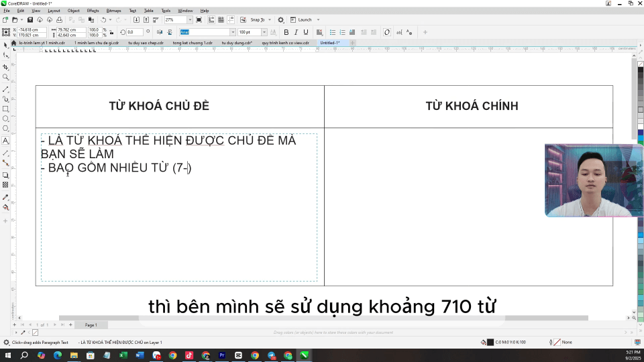Select the Freehand tool
Image resolution: width=644 pixels, height=362 pixels.
tap(5, 89)
